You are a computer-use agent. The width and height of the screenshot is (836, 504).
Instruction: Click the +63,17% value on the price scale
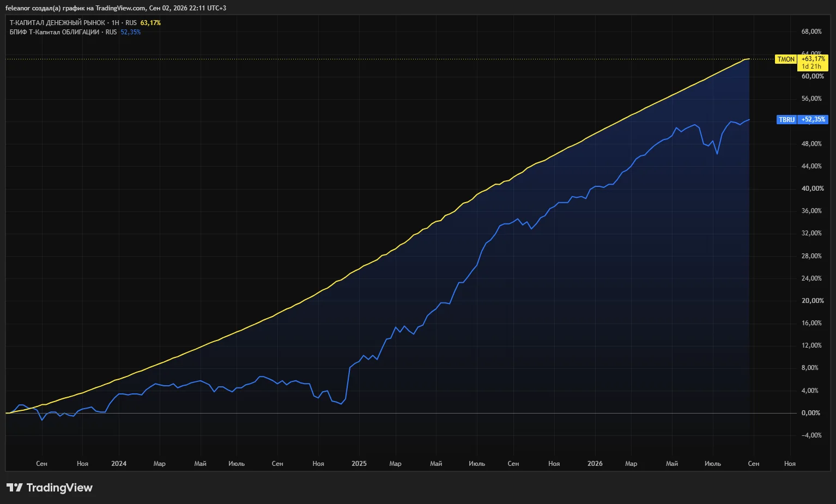tap(813, 59)
